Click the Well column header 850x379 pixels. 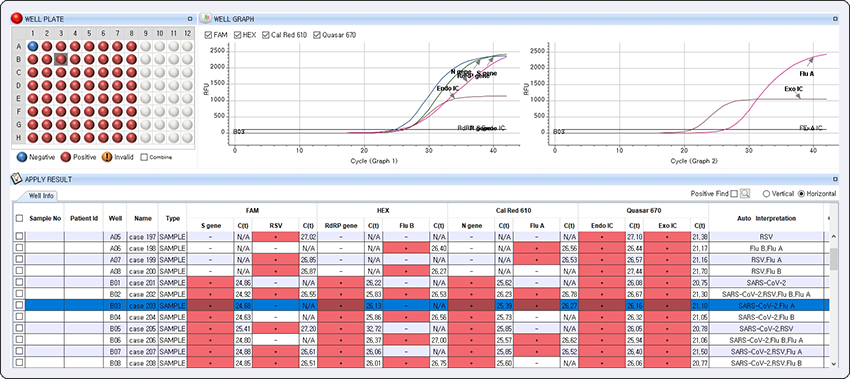click(115, 218)
